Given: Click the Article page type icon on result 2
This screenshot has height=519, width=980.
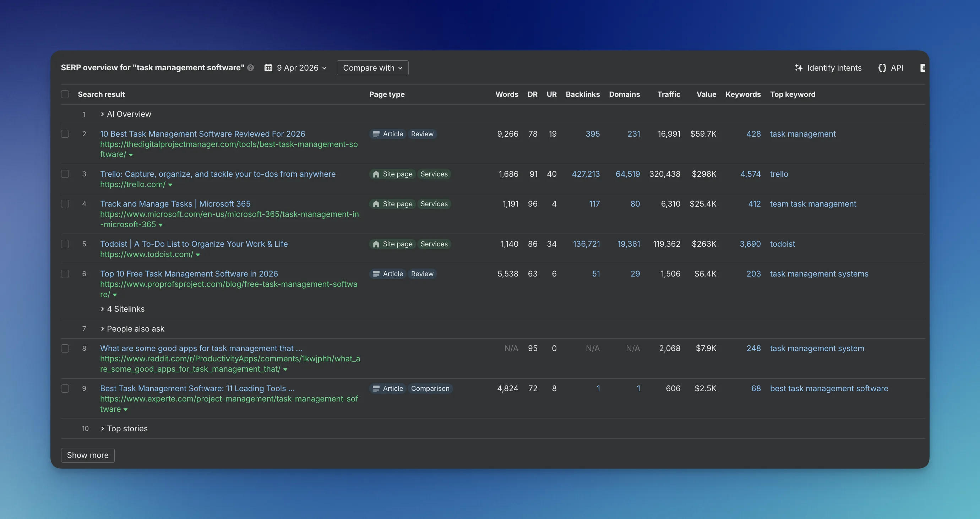Looking at the screenshot, I should (377, 134).
